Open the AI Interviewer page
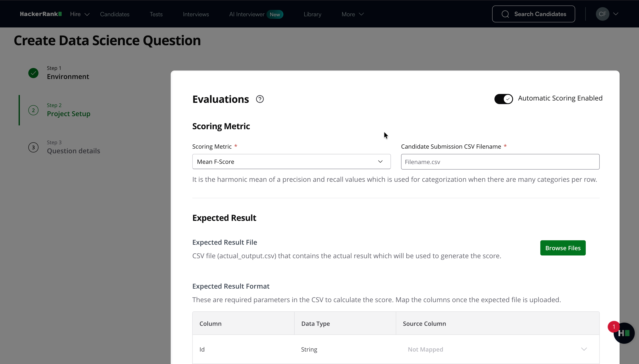 coord(247,14)
